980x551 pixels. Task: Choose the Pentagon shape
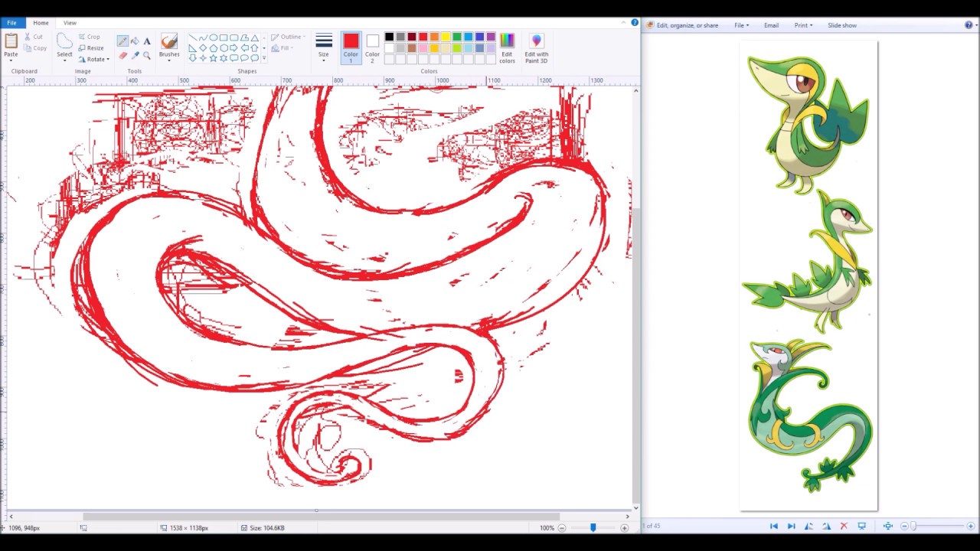pyautogui.click(x=213, y=47)
